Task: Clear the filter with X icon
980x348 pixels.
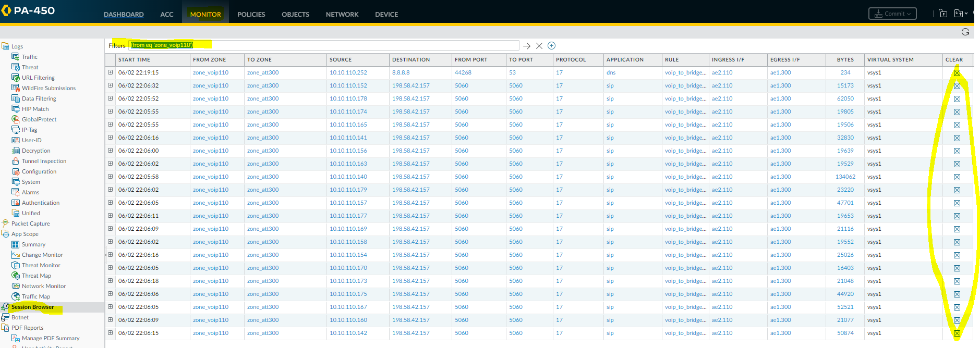Action: (539, 46)
